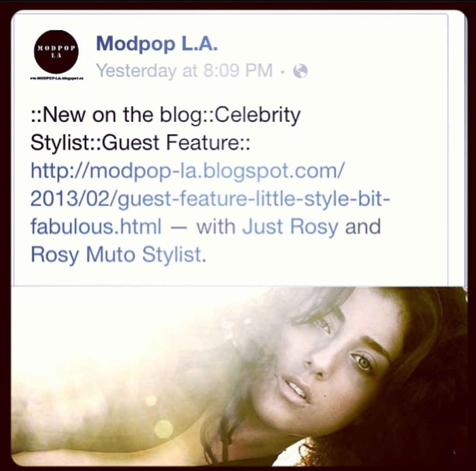476x471 pixels.
Task: Open the attached photo of the woman
Action: coord(239,376)
